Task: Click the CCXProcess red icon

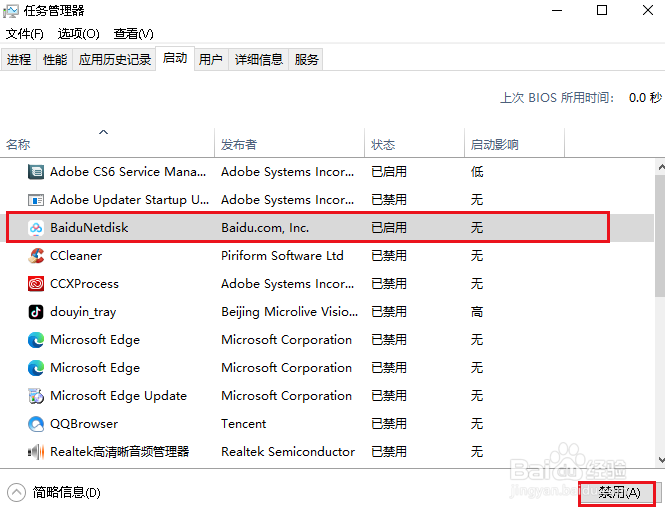Action: pos(36,284)
